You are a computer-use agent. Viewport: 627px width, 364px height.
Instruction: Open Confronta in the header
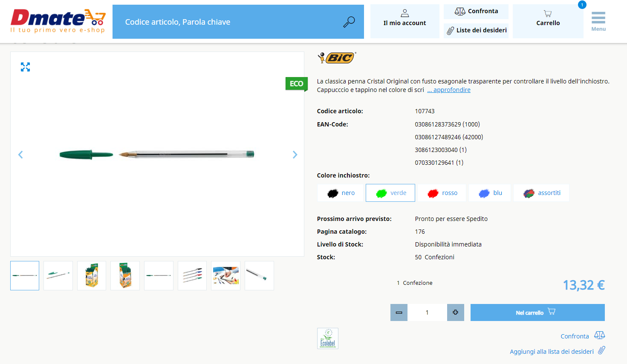476,11
